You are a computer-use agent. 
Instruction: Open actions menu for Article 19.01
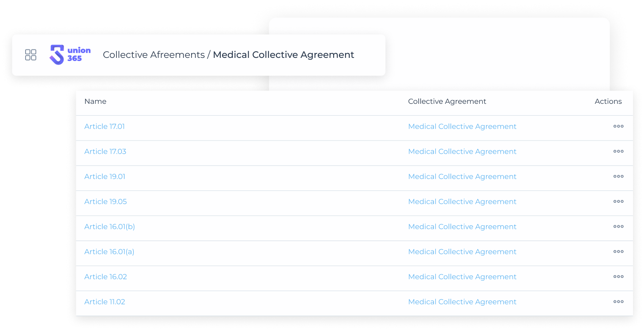coord(618,176)
